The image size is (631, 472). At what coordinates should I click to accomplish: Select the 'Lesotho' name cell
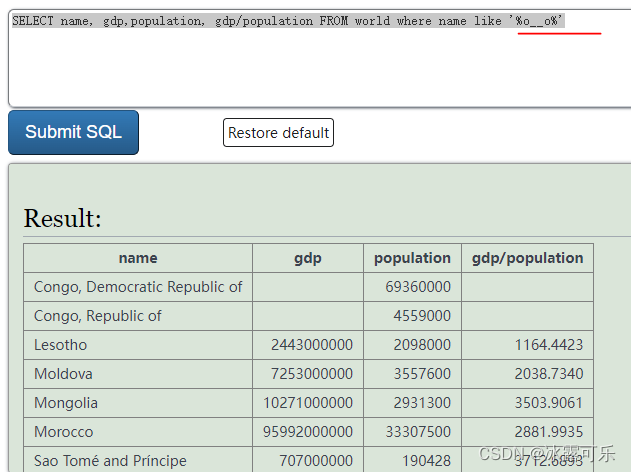138,345
